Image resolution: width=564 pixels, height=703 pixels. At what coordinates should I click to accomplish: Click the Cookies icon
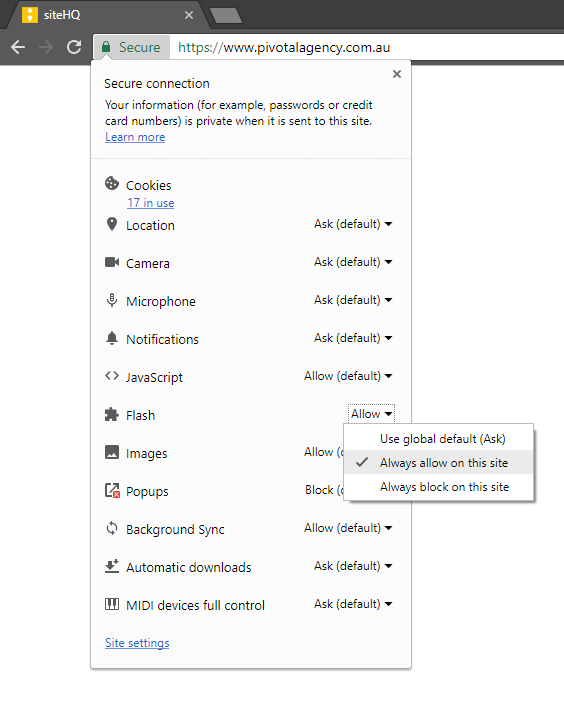click(x=112, y=183)
